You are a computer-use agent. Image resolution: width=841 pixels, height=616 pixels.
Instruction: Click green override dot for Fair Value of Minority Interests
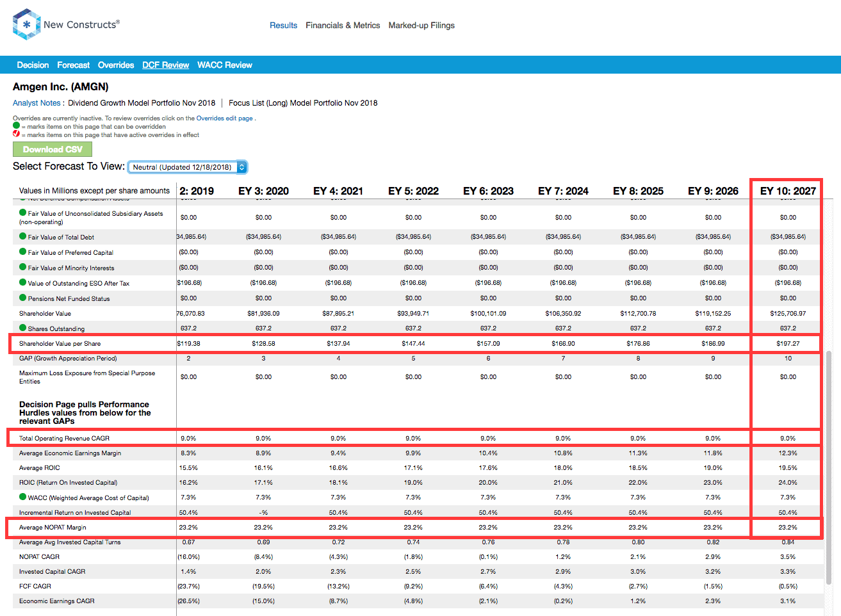pyautogui.click(x=23, y=267)
